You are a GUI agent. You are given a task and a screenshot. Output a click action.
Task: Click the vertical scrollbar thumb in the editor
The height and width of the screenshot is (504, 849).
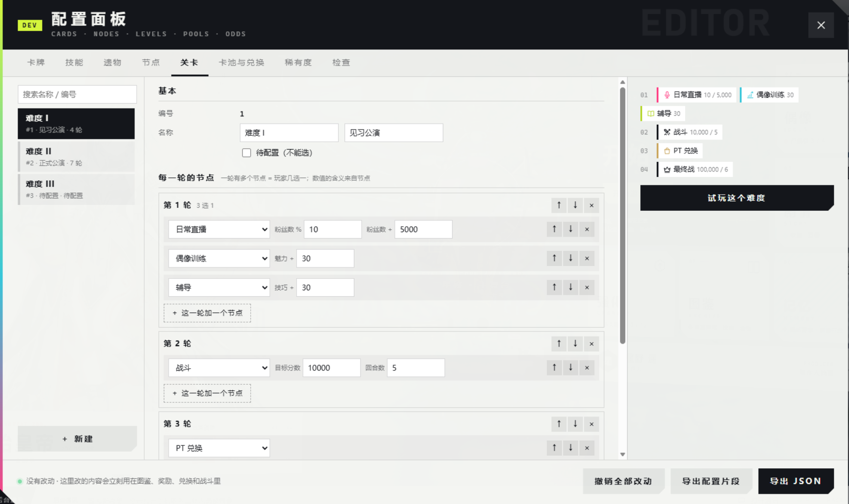tap(622, 215)
